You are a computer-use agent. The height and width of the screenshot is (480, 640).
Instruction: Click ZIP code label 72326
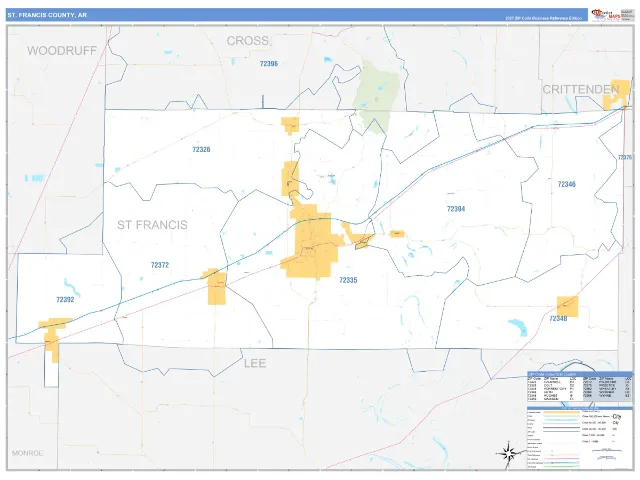click(x=201, y=149)
